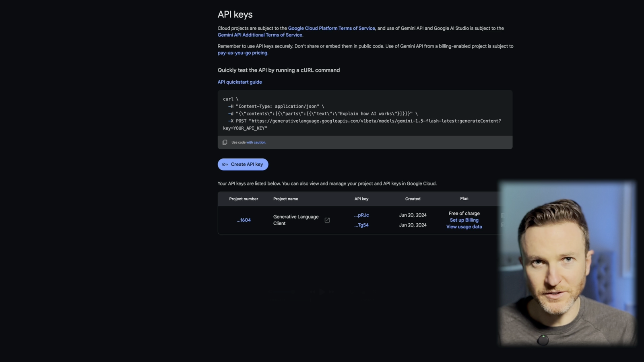Open the Google Cloud Platform Terms of Service
644x362 pixels.
click(331, 28)
